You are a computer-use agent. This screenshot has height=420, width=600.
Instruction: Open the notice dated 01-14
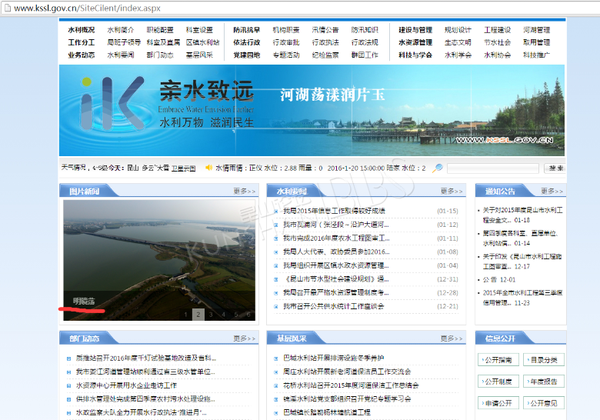click(521, 238)
